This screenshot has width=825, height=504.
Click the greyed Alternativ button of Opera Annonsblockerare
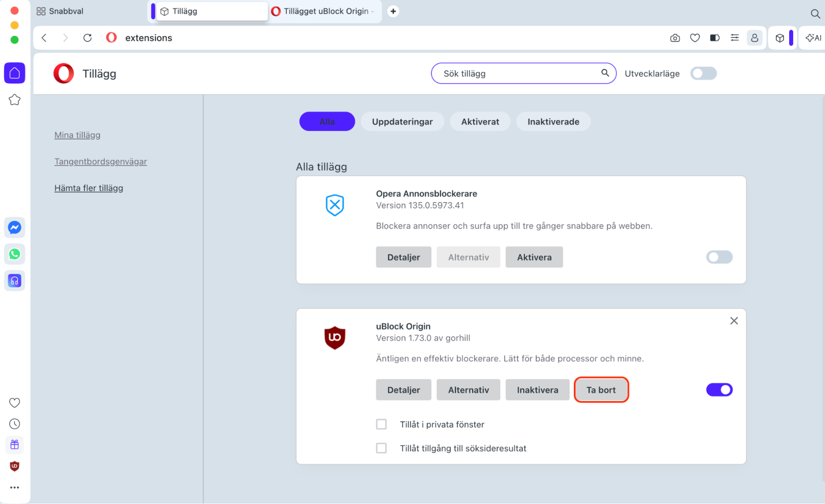pyautogui.click(x=468, y=257)
